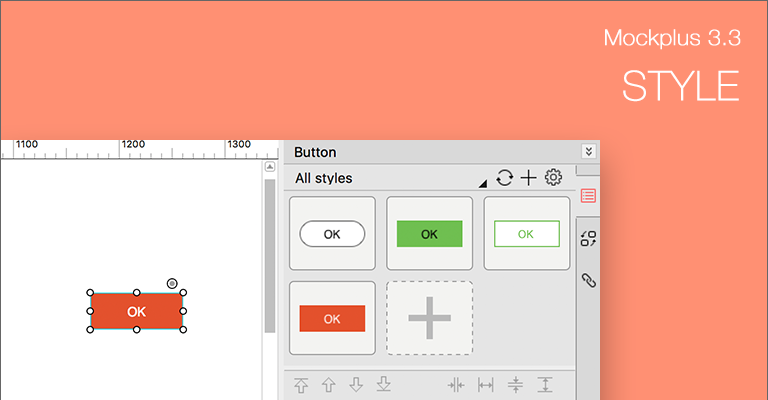Image resolution: width=768 pixels, height=400 pixels.
Task: Add a new style with plus icon
Action: (x=528, y=178)
